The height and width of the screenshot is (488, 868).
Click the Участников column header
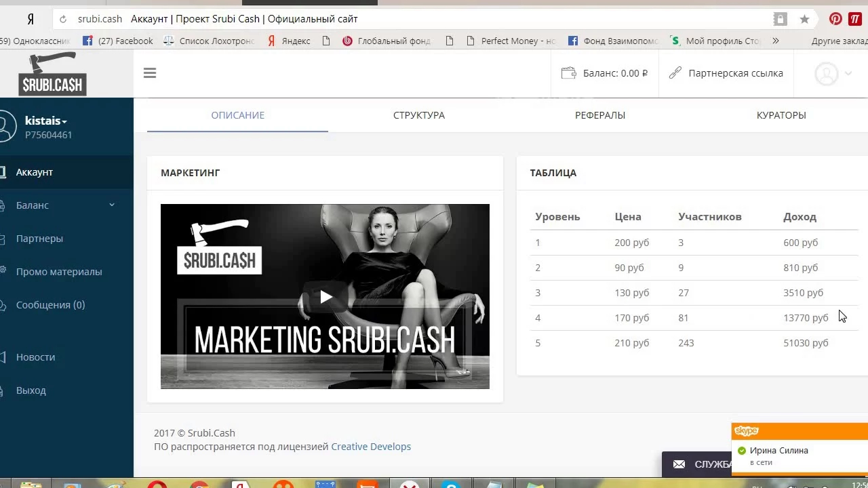[x=710, y=217]
